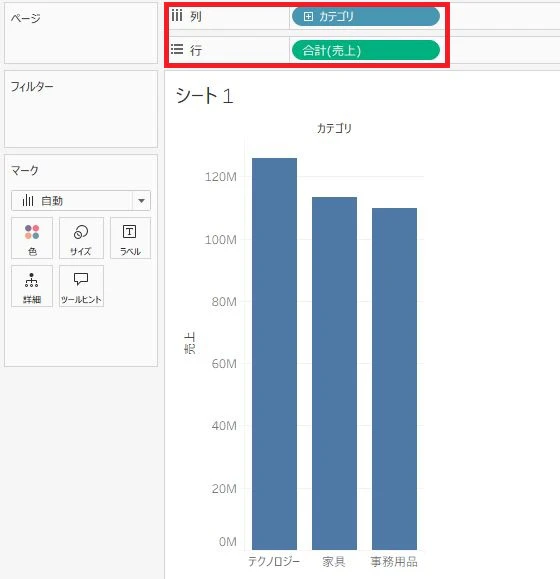Click the 家具 axis label
Image resolution: width=560 pixels, height=579 pixels.
(334, 562)
